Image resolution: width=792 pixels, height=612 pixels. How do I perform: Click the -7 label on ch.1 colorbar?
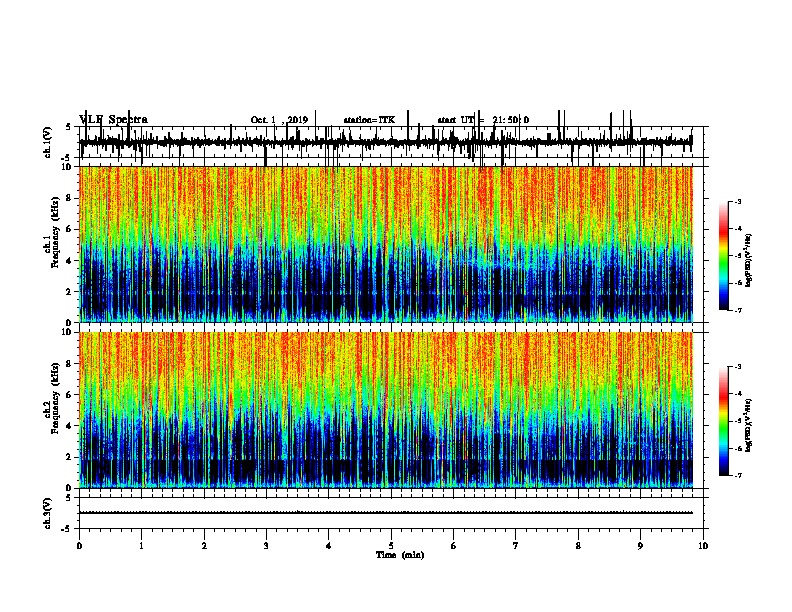click(738, 310)
